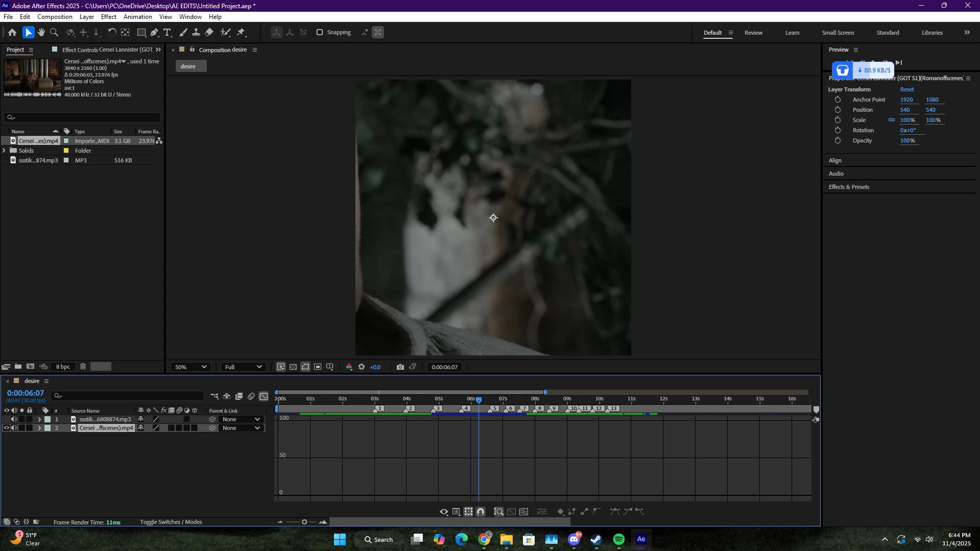Open File Explorer from the taskbar
The width and height of the screenshot is (980, 551).
(507, 539)
